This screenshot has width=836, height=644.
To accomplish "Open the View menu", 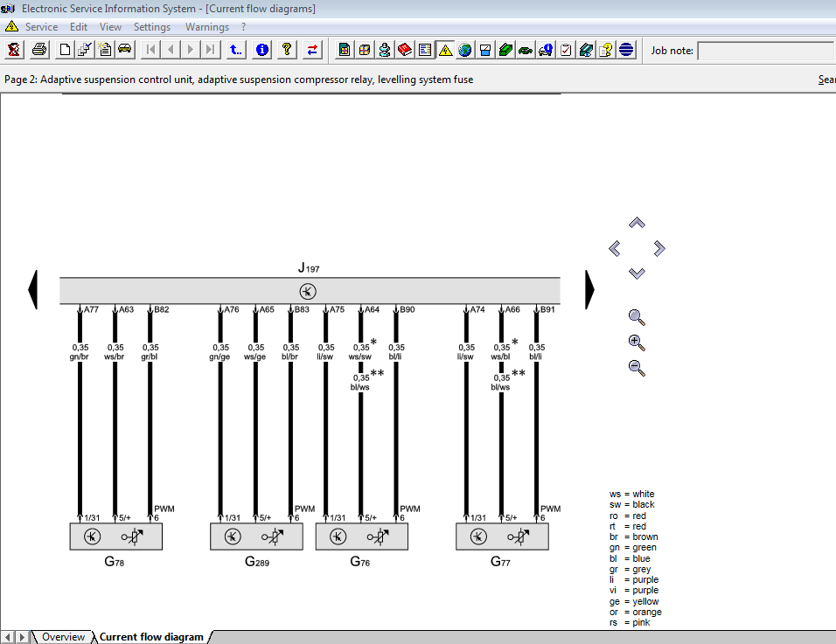I will (x=110, y=26).
